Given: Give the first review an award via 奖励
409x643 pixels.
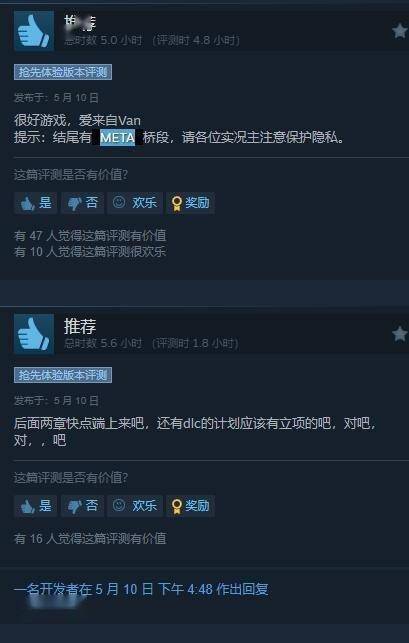Looking at the screenshot, I should click(190, 203).
